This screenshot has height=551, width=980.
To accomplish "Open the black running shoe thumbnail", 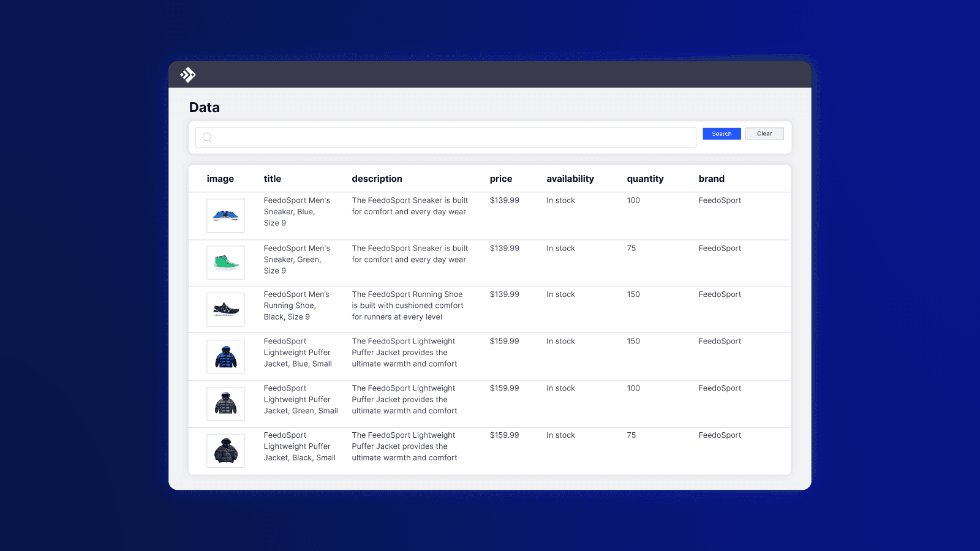I will [x=225, y=309].
